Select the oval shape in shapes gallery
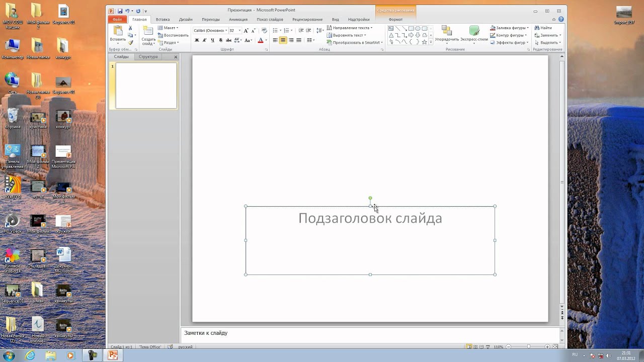This screenshot has width=644, height=362. tap(418, 28)
